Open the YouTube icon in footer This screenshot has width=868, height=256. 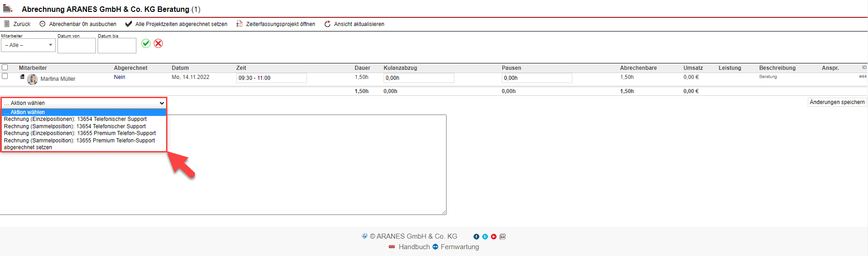point(494,237)
